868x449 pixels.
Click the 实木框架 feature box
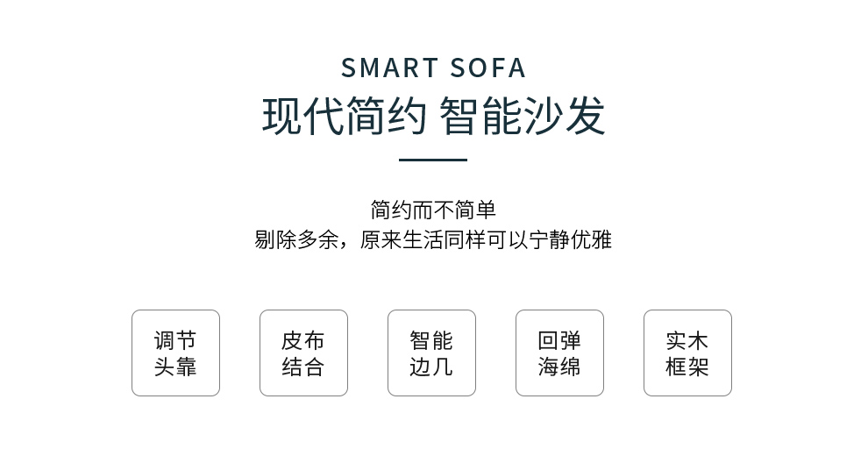coord(687,353)
